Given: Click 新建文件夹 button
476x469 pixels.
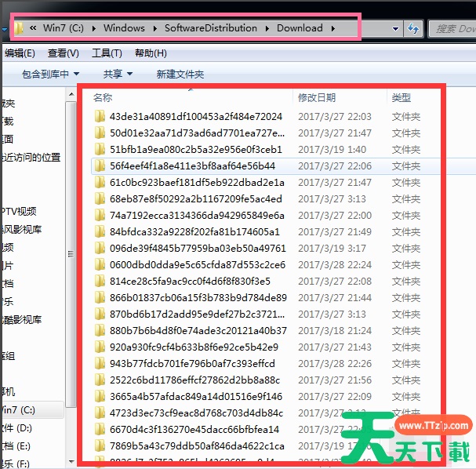Looking at the screenshot, I should 180,74.
